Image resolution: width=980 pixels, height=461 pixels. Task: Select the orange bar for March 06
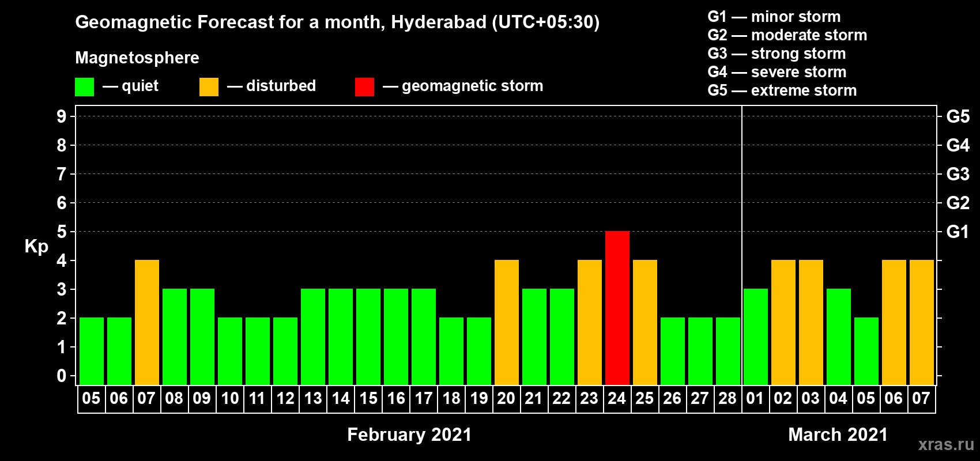(x=894, y=322)
